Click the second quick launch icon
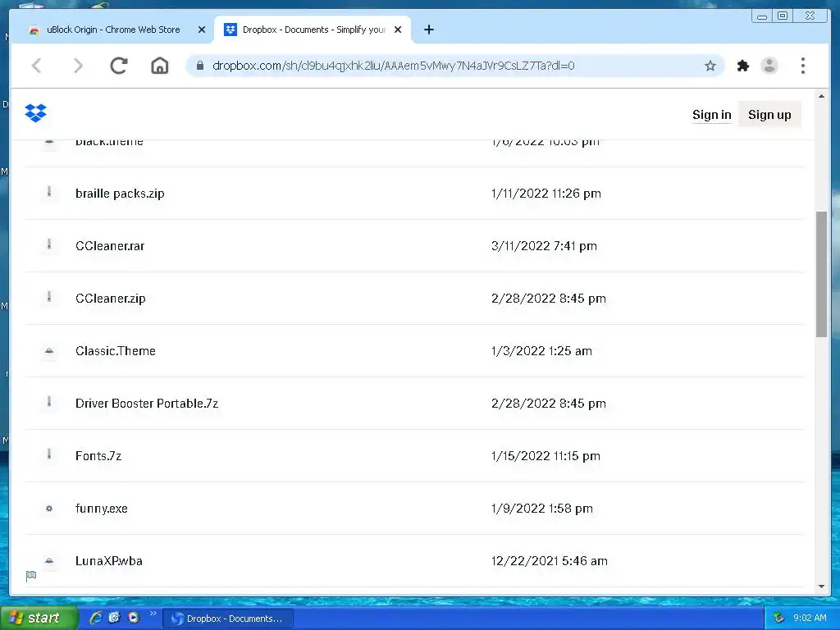The height and width of the screenshot is (630, 840). (115, 618)
